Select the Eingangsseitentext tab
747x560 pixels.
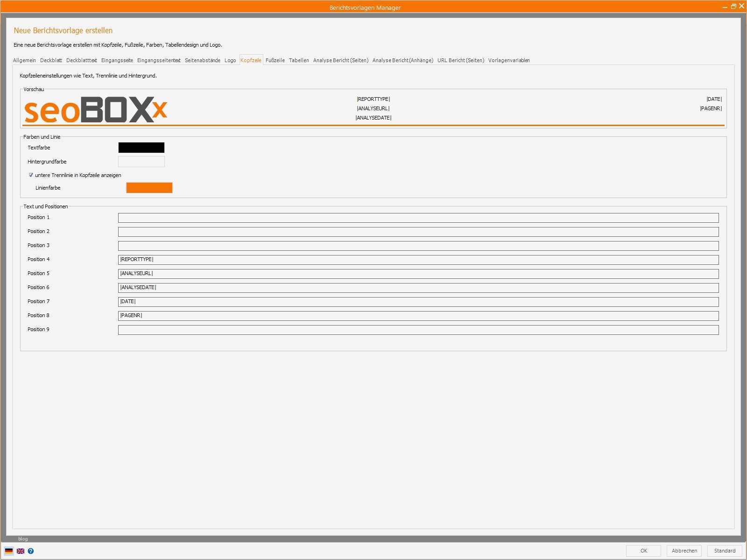[x=159, y=60]
